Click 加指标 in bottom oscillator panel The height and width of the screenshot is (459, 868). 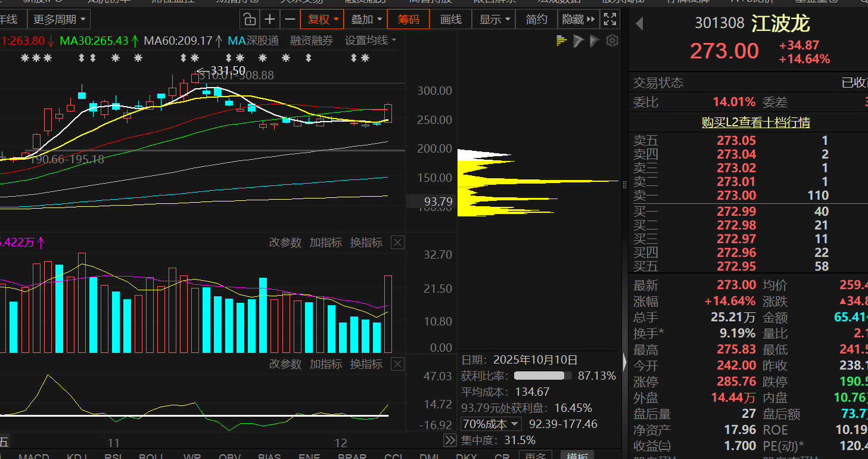click(326, 364)
